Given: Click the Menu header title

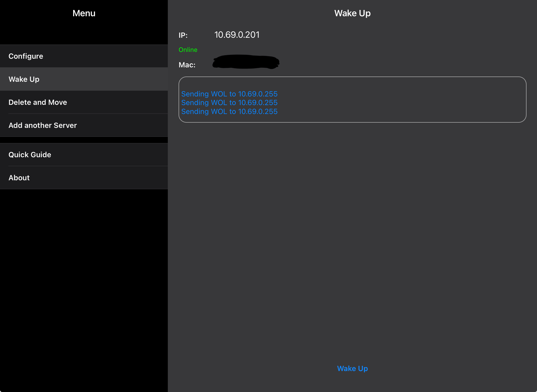Looking at the screenshot, I should coord(84,13).
